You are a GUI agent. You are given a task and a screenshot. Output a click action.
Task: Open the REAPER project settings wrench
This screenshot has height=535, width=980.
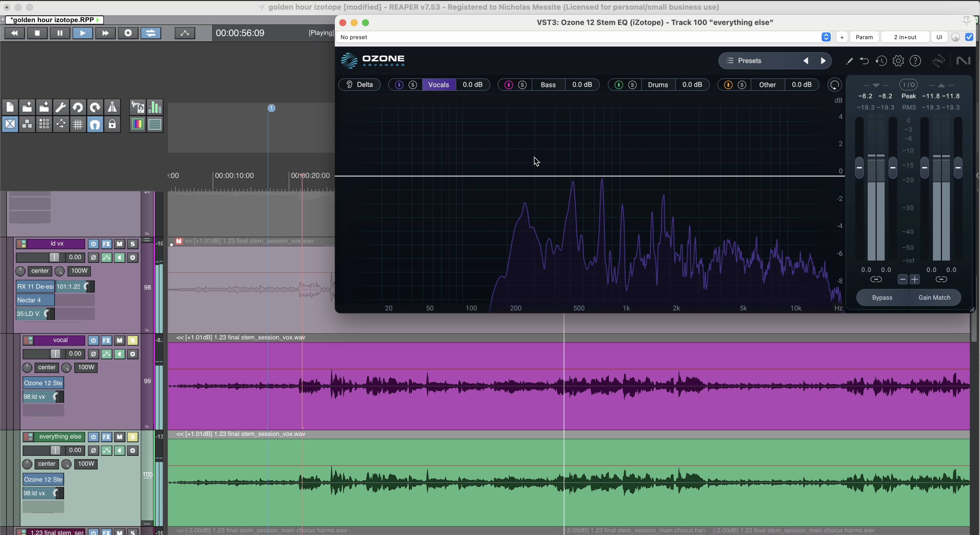(x=61, y=107)
